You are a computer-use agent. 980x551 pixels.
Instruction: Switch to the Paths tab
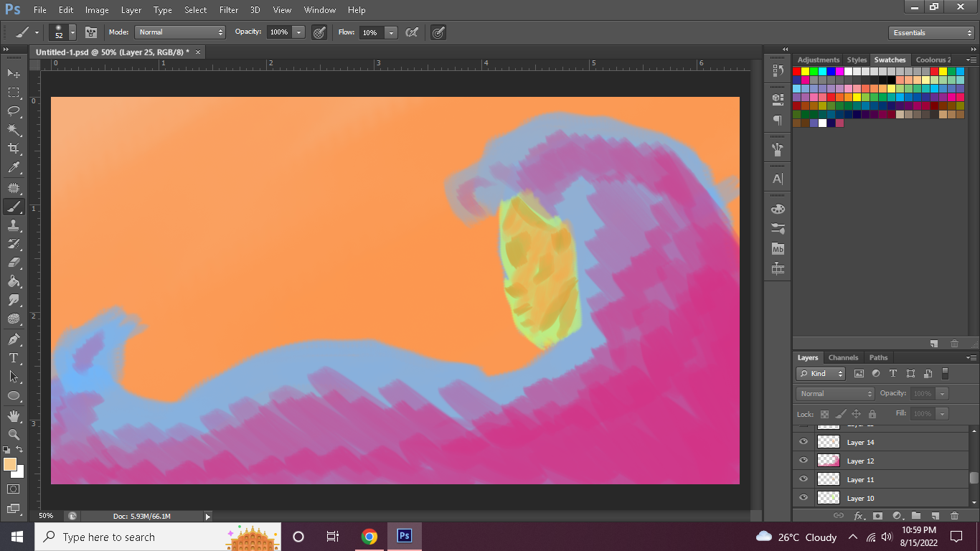pyautogui.click(x=879, y=357)
